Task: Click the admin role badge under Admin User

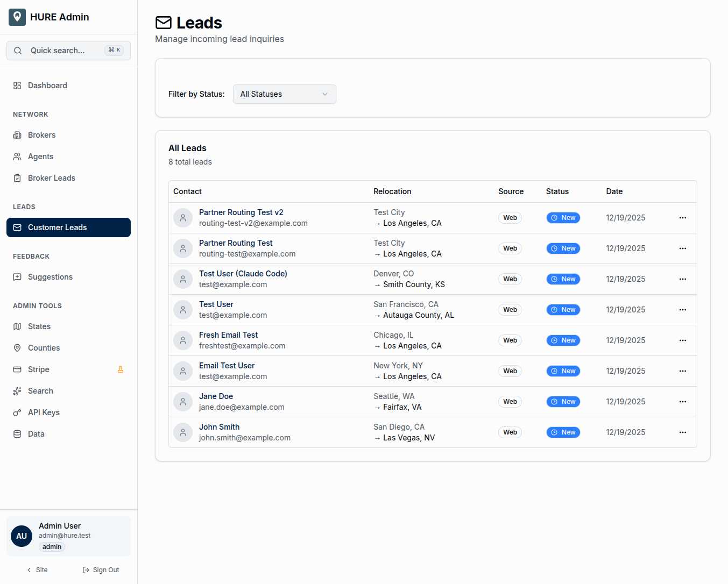Action: tap(52, 546)
